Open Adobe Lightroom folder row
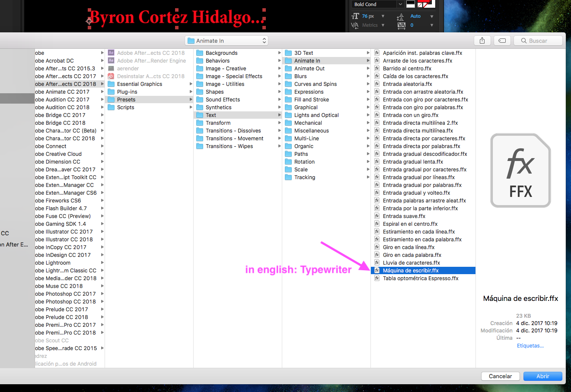 point(70,263)
